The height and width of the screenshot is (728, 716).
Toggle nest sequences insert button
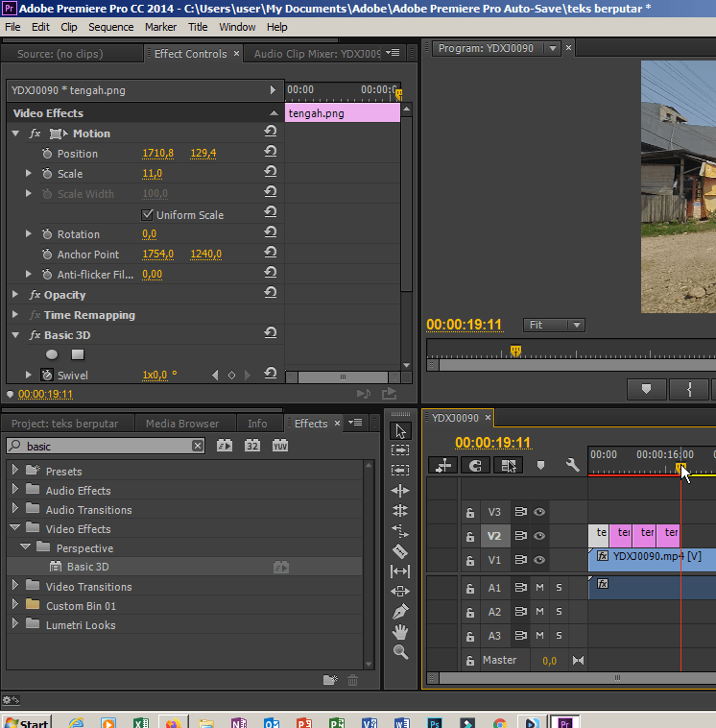pos(442,466)
